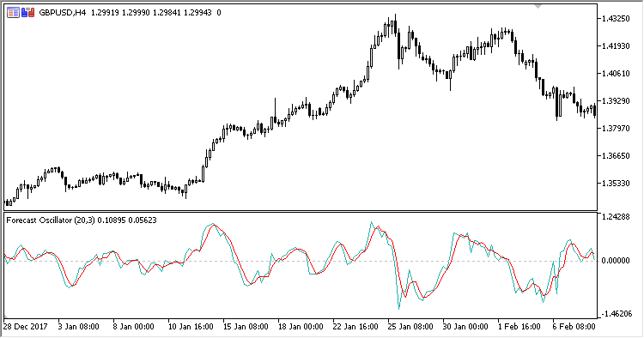Click oscillator zero level value 0.00000

(x=616, y=261)
